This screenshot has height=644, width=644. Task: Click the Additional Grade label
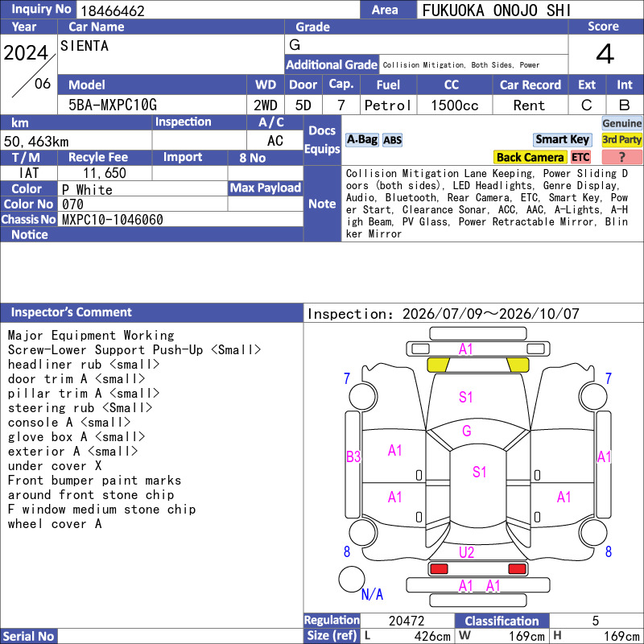tap(332, 65)
